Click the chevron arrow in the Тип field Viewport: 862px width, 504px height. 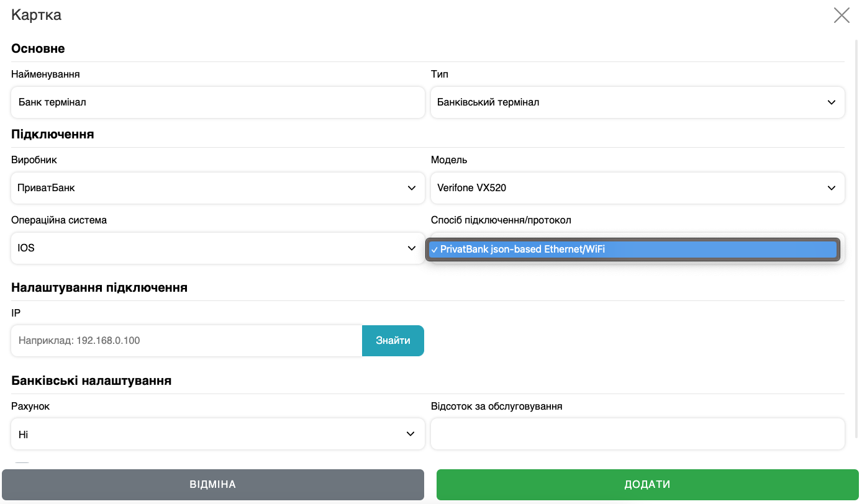point(832,102)
